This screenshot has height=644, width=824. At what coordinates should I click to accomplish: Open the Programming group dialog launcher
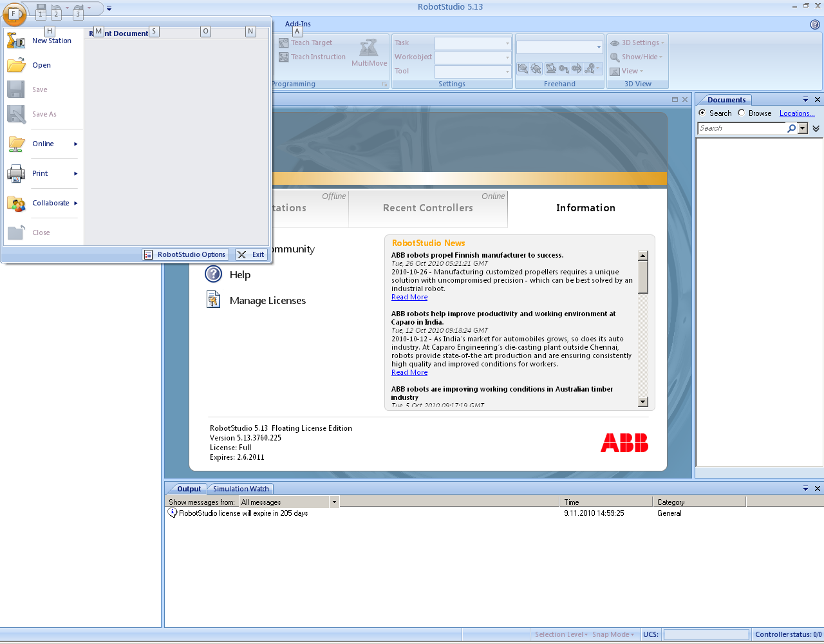coord(385,84)
